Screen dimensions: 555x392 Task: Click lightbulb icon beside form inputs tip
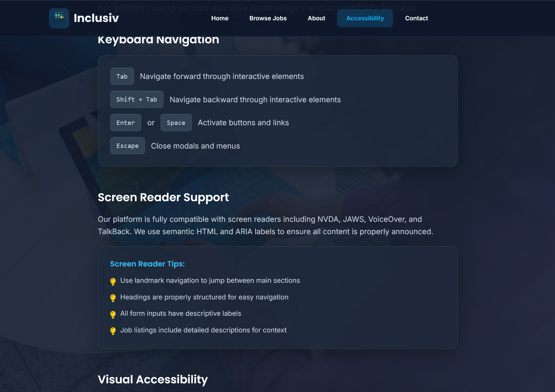click(113, 315)
